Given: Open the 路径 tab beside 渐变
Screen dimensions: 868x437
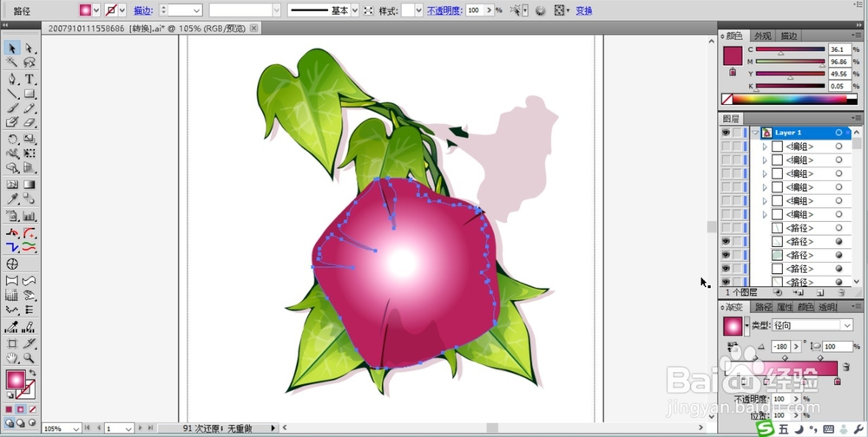Looking at the screenshot, I should tap(763, 307).
